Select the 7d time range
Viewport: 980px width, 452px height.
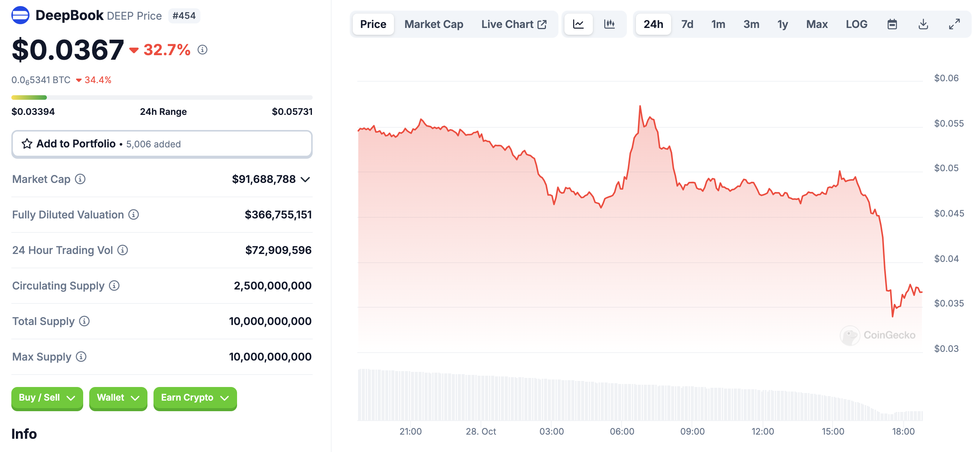pos(687,24)
